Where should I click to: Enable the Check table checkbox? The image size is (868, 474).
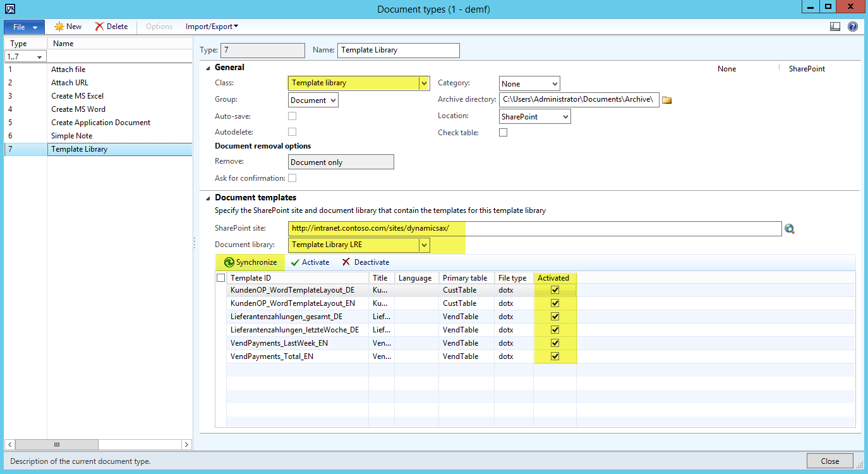[503, 133]
